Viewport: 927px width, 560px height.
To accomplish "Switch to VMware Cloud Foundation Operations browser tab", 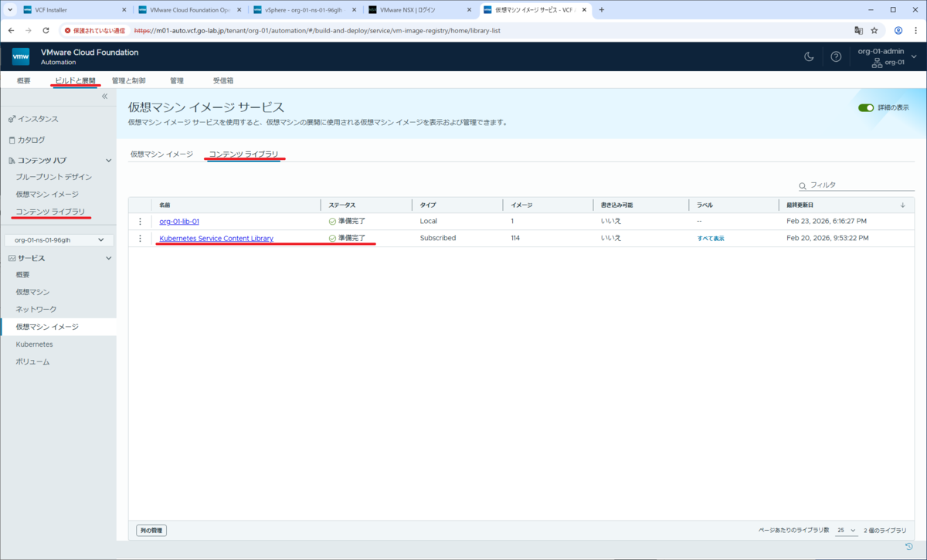I will [189, 10].
